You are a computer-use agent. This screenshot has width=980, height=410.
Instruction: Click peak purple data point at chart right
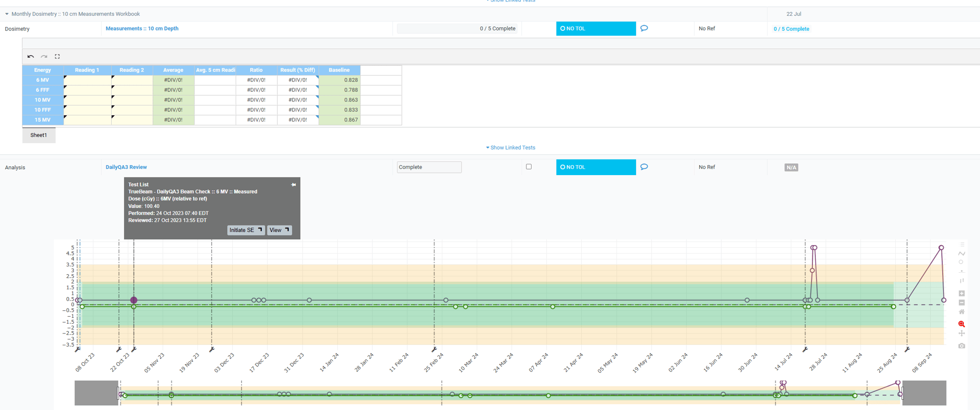coord(941,248)
